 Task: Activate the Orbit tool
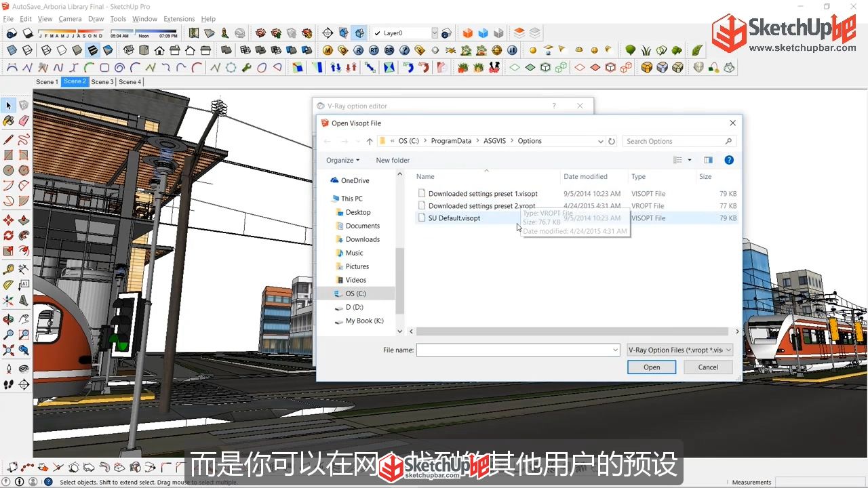click(x=8, y=319)
